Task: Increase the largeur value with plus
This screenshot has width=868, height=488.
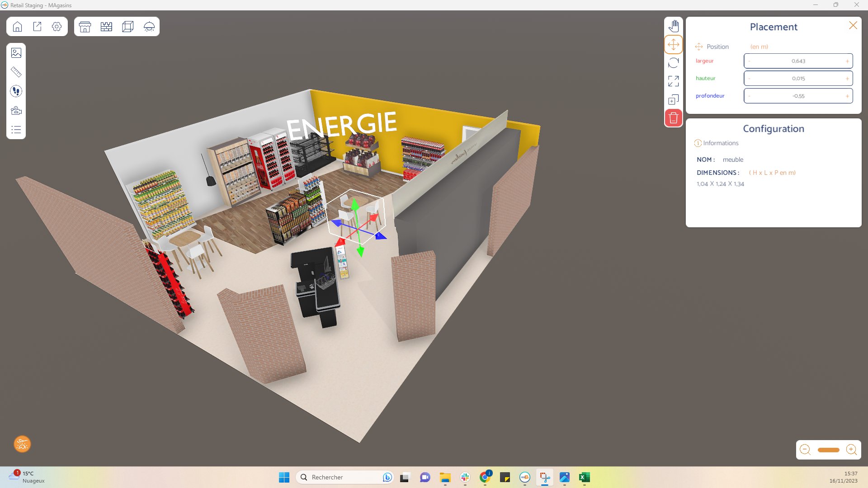Action: pos(847,61)
